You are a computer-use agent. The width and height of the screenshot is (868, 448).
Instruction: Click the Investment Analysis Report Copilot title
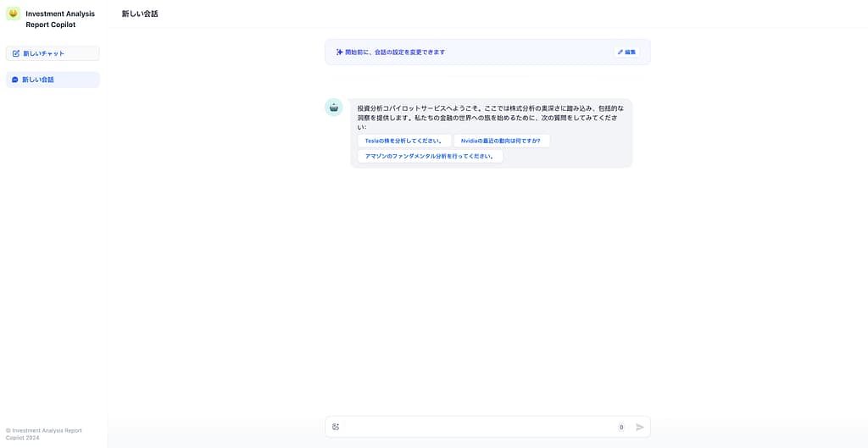pos(60,19)
